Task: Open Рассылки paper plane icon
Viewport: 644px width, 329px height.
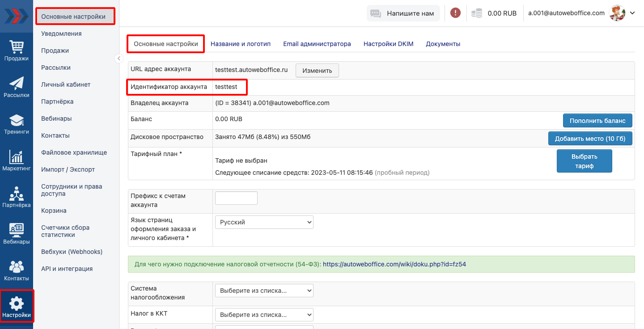Action: [x=17, y=84]
